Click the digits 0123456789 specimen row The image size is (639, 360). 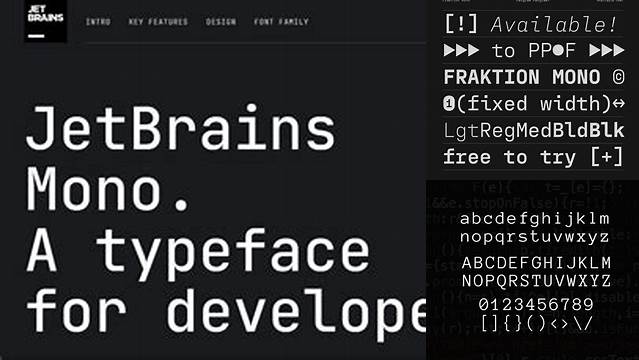pos(536,304)
